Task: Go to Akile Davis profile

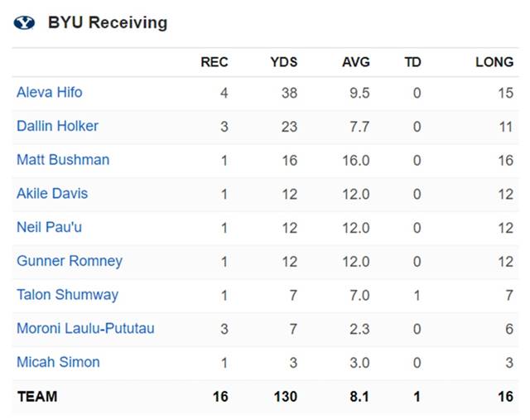Action: [x=52, y=194]
